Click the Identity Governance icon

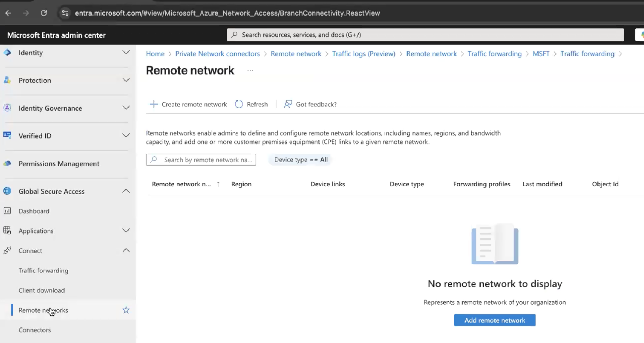pyautogui.click(x=7, y=108)
